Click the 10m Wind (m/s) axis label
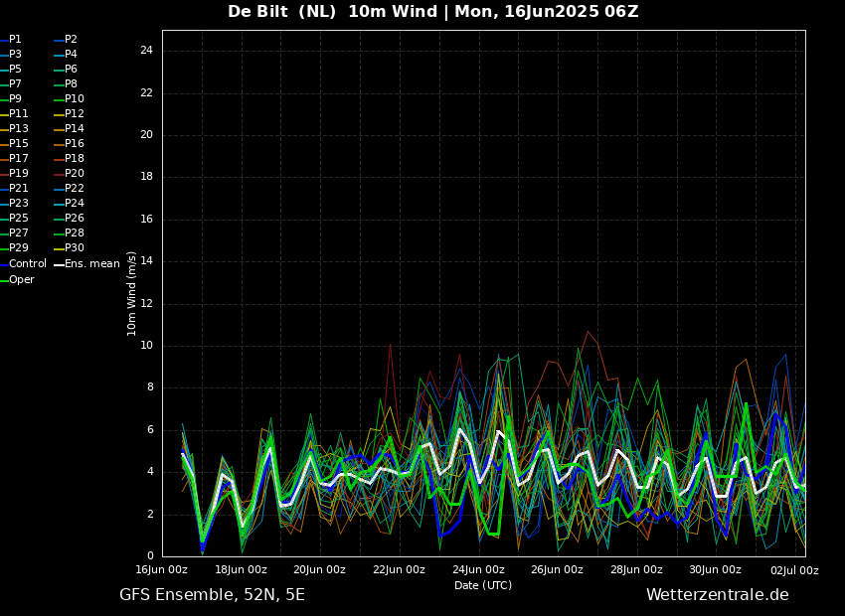 [132, 293]
